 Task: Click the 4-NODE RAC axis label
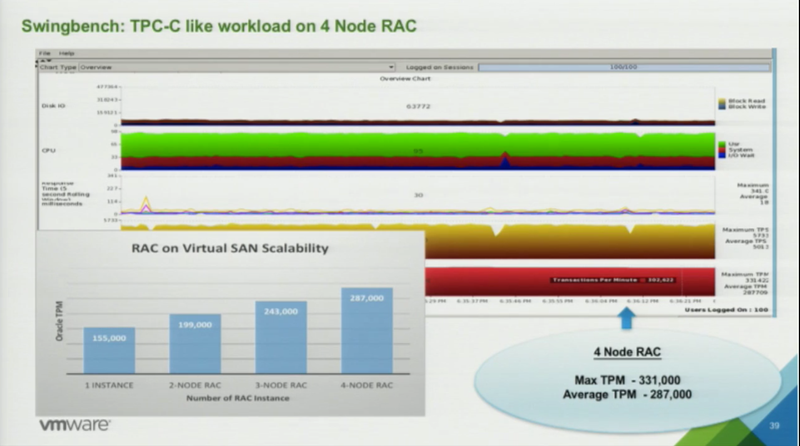[x=367, y=385]
